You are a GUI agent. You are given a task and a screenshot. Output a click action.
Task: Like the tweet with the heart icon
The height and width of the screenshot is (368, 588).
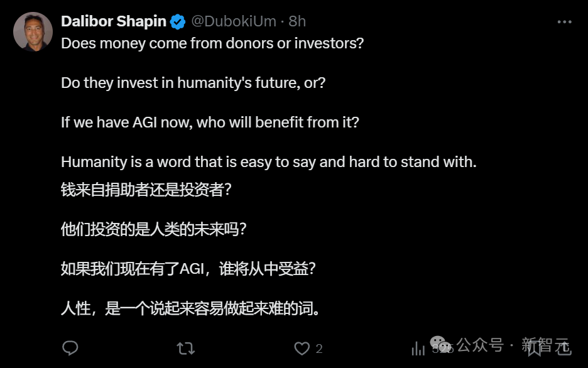point(302,348)
